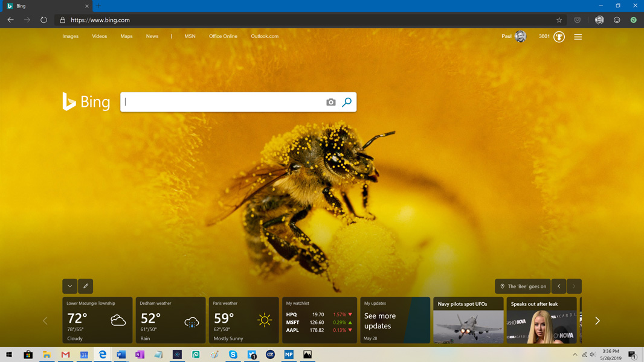Screen dimensions: 644x362
Task: Open the hamburger settings menu
Action: [x=578, y=37]
